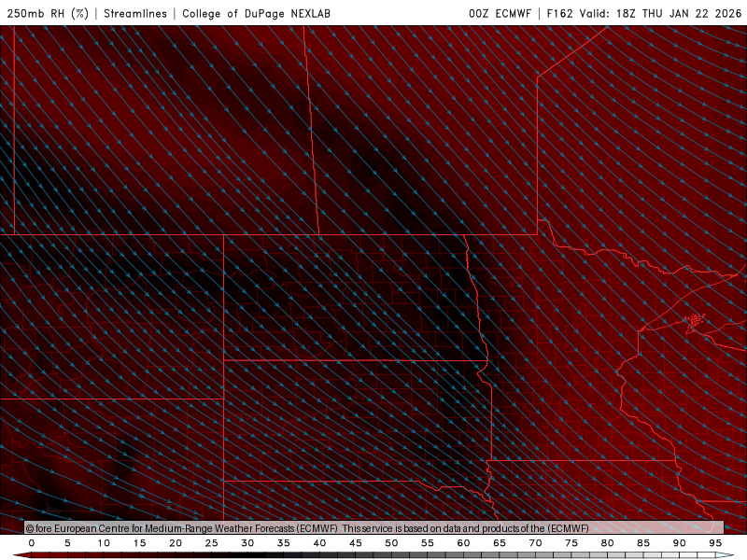Click the '95' value on color scale
This screenshot has width=747, height=560.
point(715,543)
